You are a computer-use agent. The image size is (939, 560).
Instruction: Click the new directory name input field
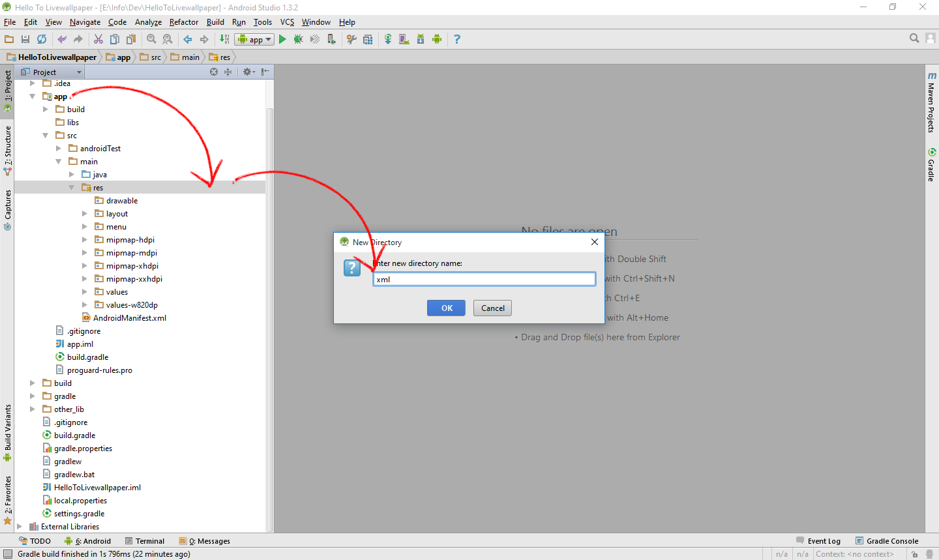tap(484, 279)
